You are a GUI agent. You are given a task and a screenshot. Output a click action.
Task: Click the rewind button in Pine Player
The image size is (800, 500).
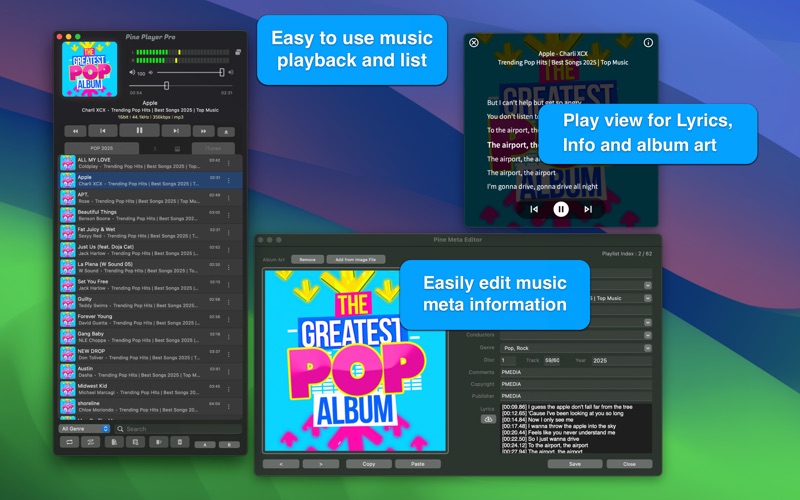click(75, 131)
